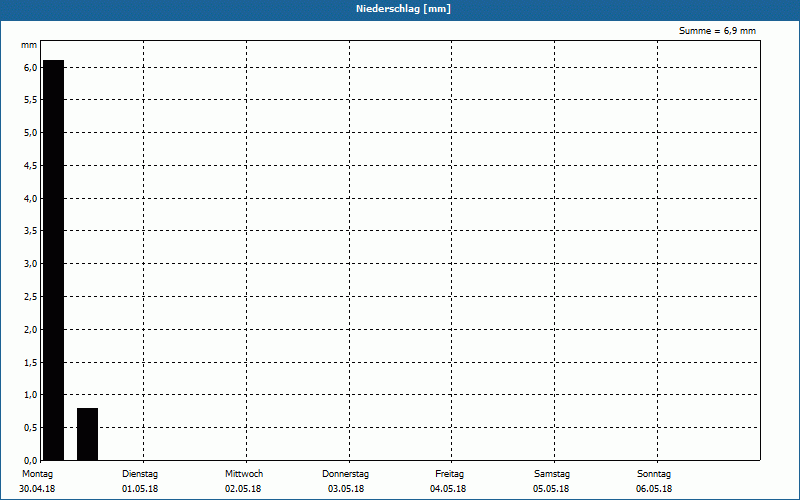Image resolution: width=800 pixels, height=500 pixels.
Task: Select the 'Mittwoch' day label
Action: (x=244, y=474)
